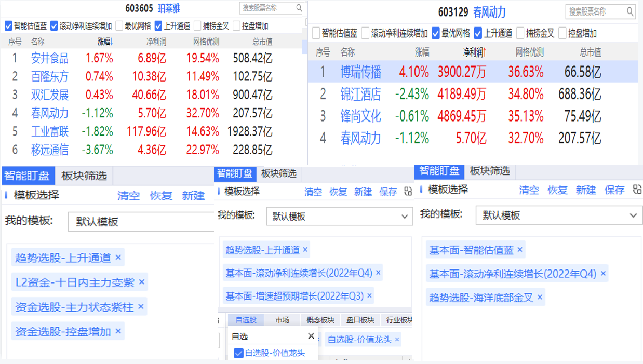The height and width of the screenshot is (364, 643).
Task: Open stock 安井食品 in the list
Action: click(x=49, y=58)
